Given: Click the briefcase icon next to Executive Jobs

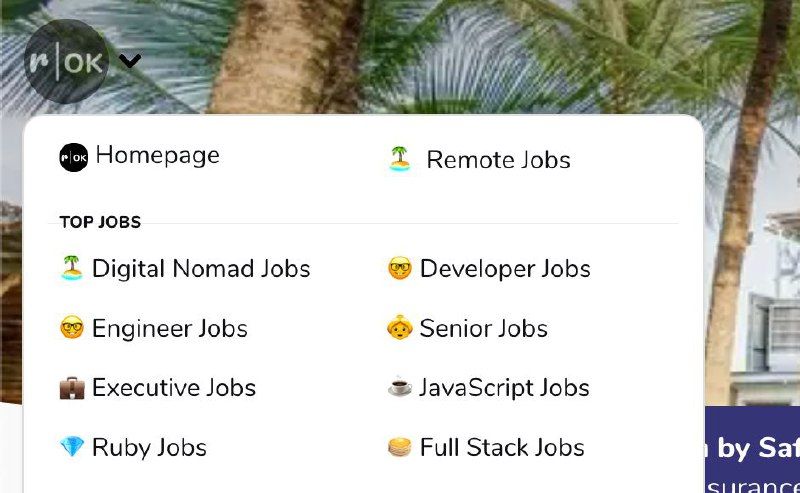Looking at the screenshot, I should pos(71,388).
